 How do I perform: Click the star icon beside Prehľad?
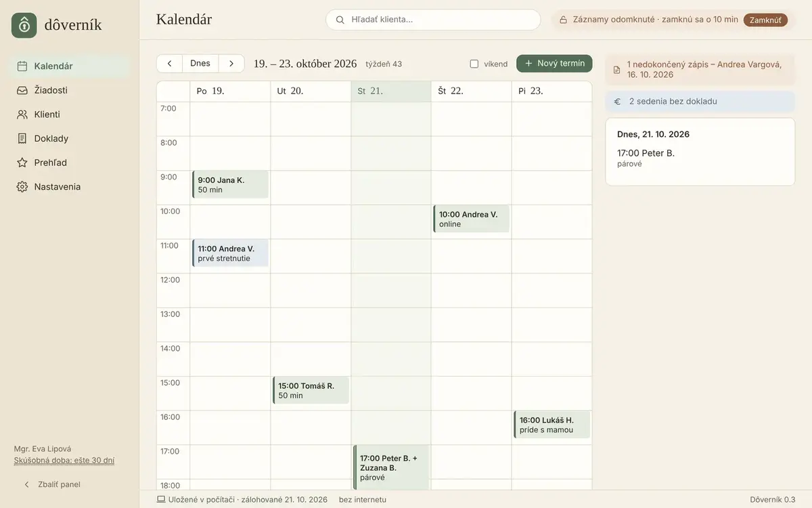click(x=22, y=163)
